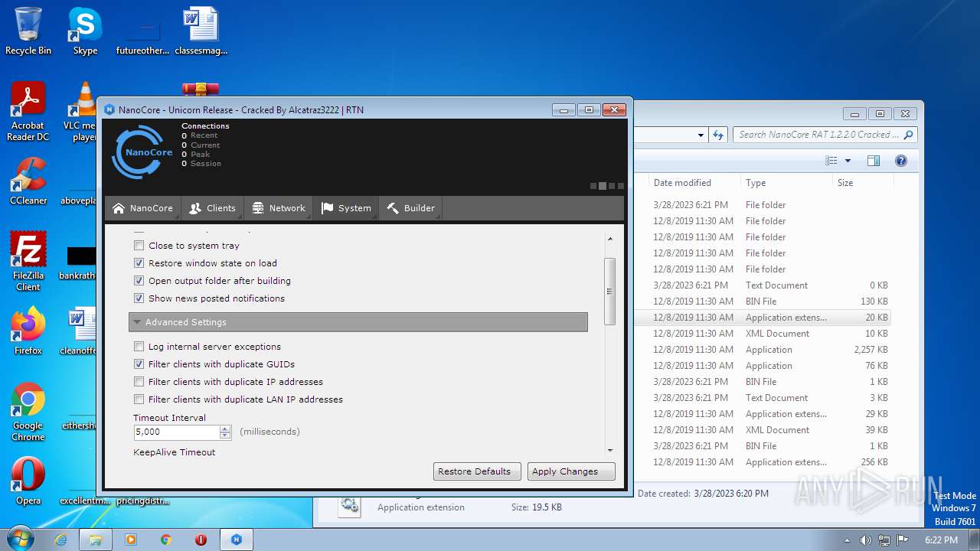Toggle Explorer preview pane icon
This screenshot has height=551, width=980.
click(874, 161)
